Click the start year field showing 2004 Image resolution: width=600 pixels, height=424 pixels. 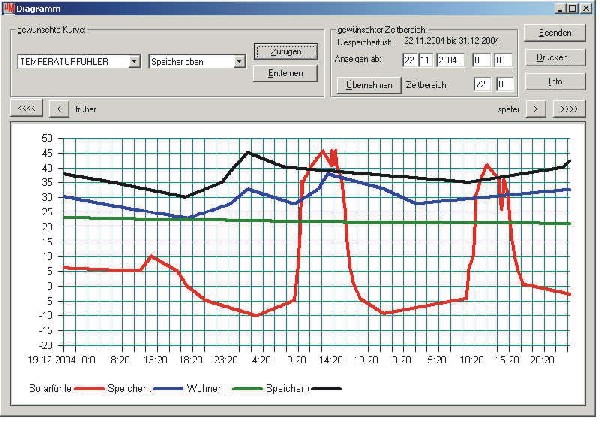click(x=450, y=61)
